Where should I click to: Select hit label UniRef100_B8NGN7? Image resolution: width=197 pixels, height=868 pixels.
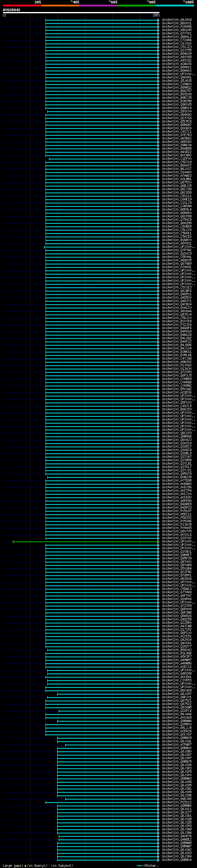point(177,125)
